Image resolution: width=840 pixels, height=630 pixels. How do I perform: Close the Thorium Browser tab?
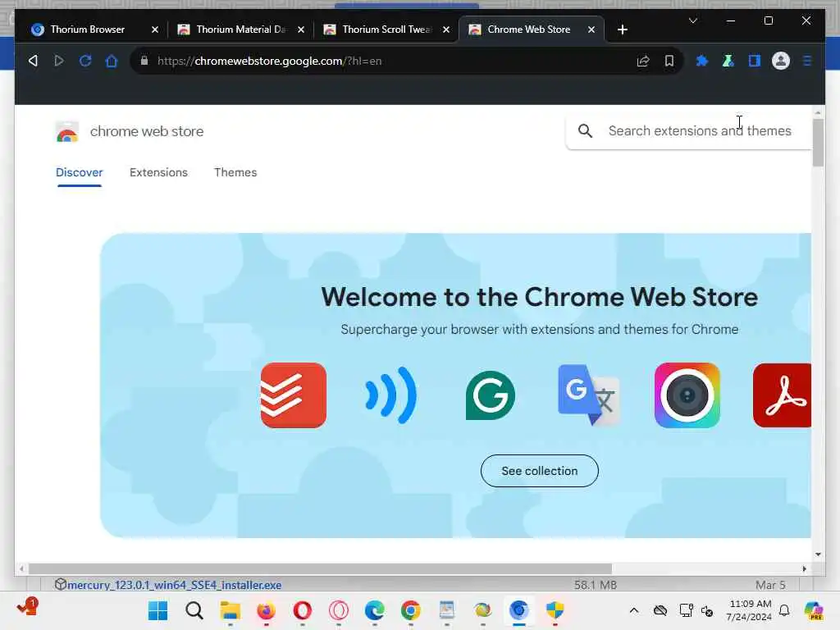[x=155, y=30]
